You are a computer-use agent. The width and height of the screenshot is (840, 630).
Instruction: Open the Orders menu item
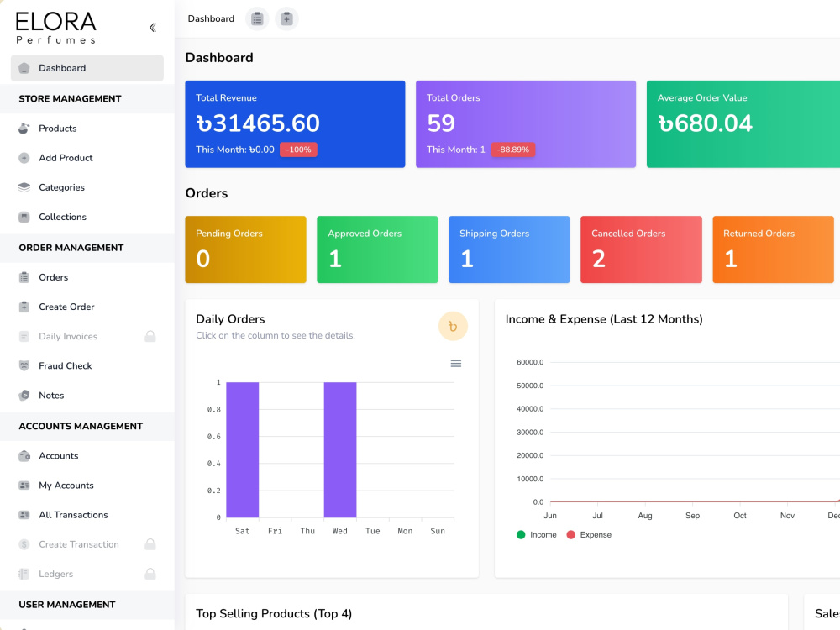(87, 277)
